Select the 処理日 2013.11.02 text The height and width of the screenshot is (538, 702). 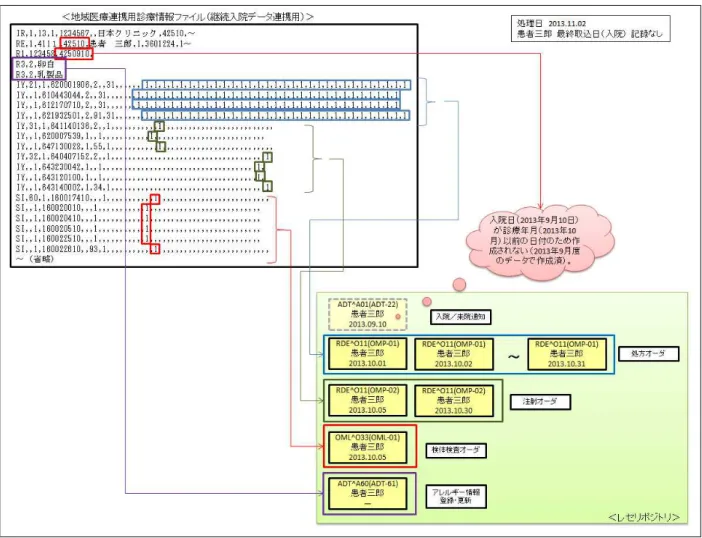tap(551, 23)
